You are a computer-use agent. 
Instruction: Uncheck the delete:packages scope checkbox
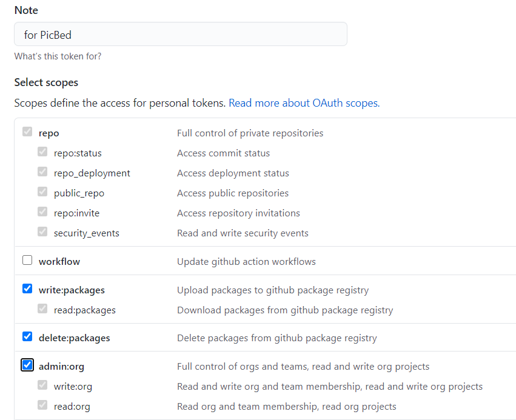(27, 336)
